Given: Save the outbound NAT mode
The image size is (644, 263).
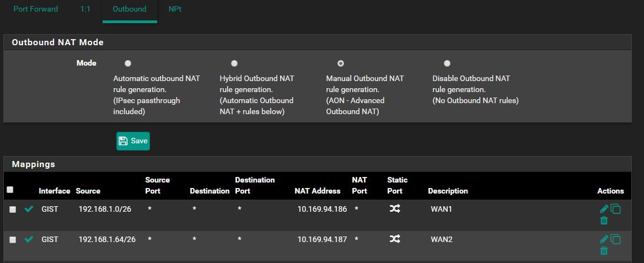Looking at the screenshot, I should click(133, 141).
